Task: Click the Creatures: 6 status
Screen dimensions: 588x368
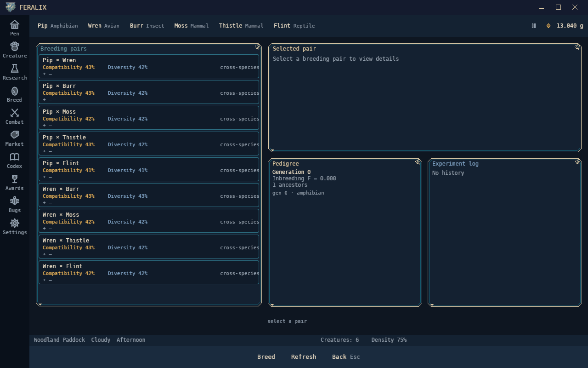Action: pyautogui.click(x=339, y=339)
